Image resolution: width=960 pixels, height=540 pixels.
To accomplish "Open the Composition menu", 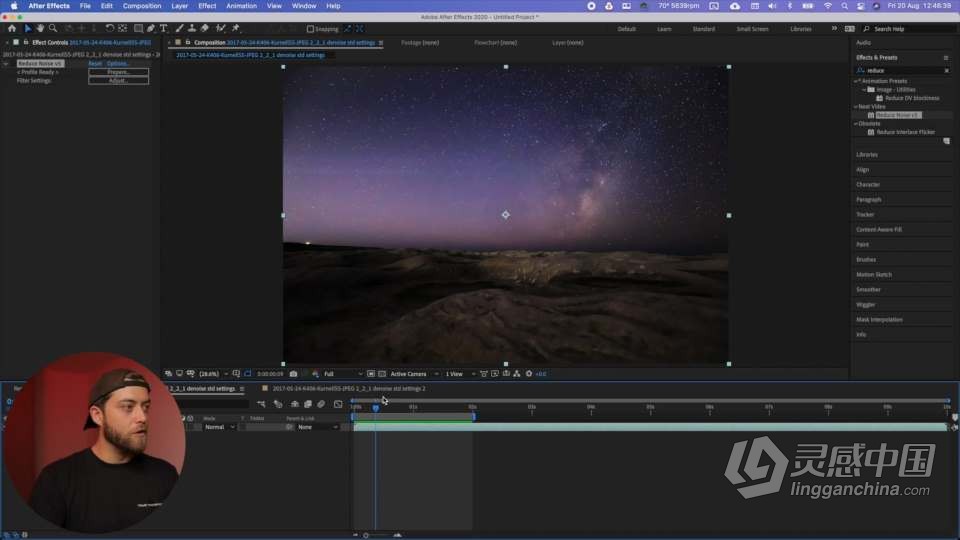I will [142, 6].
